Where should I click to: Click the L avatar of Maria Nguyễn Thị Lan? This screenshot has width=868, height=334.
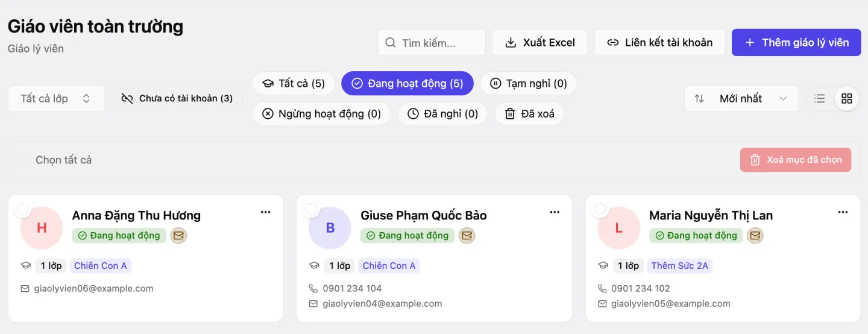point(618,228)
